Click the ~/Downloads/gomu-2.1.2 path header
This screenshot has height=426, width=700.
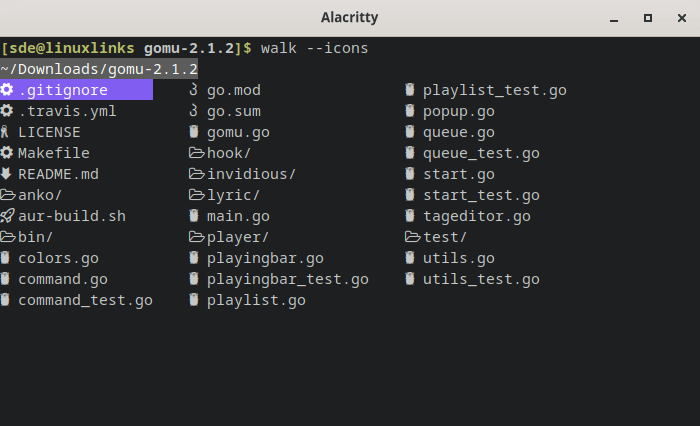[99, 69]
